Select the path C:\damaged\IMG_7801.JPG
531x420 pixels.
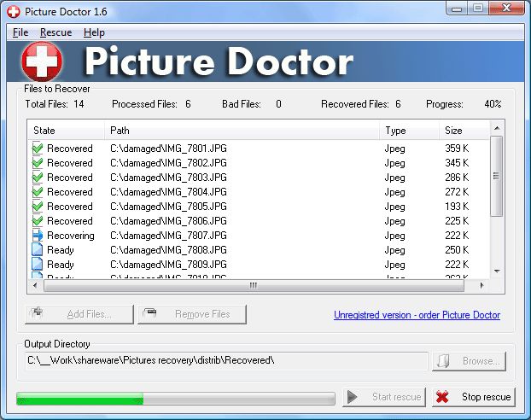point(168,149)
